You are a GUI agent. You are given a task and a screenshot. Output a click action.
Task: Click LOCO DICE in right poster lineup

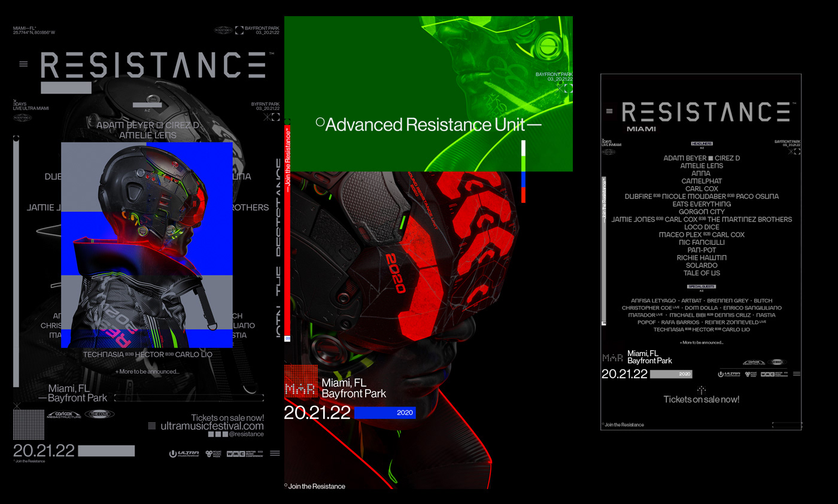[x=702, y=227]
